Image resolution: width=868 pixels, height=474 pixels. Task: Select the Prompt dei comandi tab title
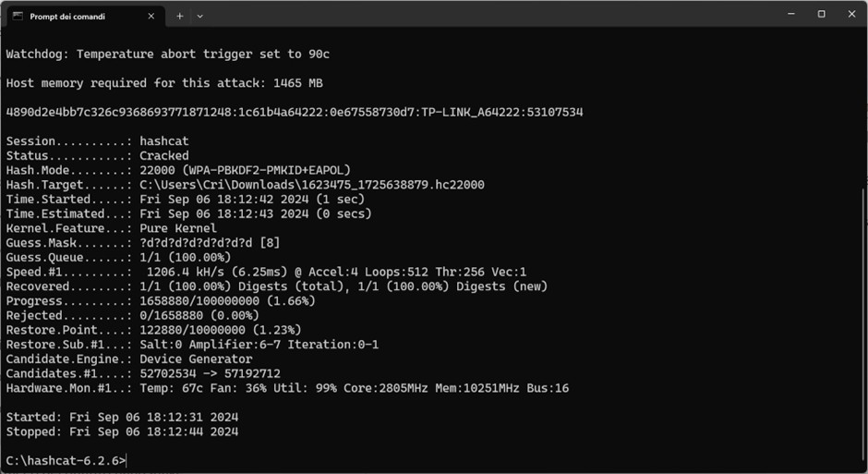coord(67,16)
